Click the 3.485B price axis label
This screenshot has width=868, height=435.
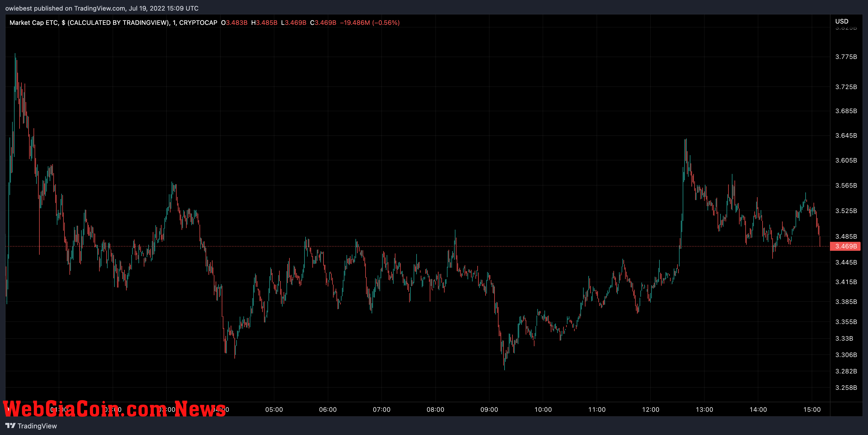[x=846, y=236]
